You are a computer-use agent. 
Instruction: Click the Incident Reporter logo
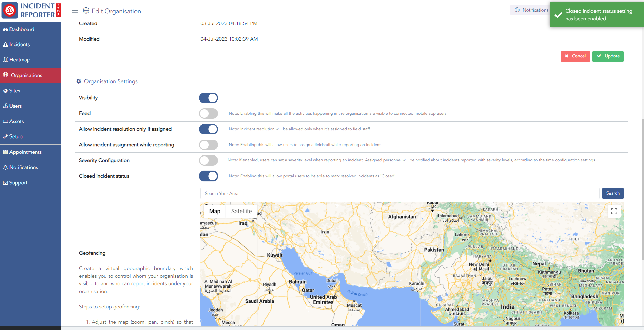[x=31, y=11]
